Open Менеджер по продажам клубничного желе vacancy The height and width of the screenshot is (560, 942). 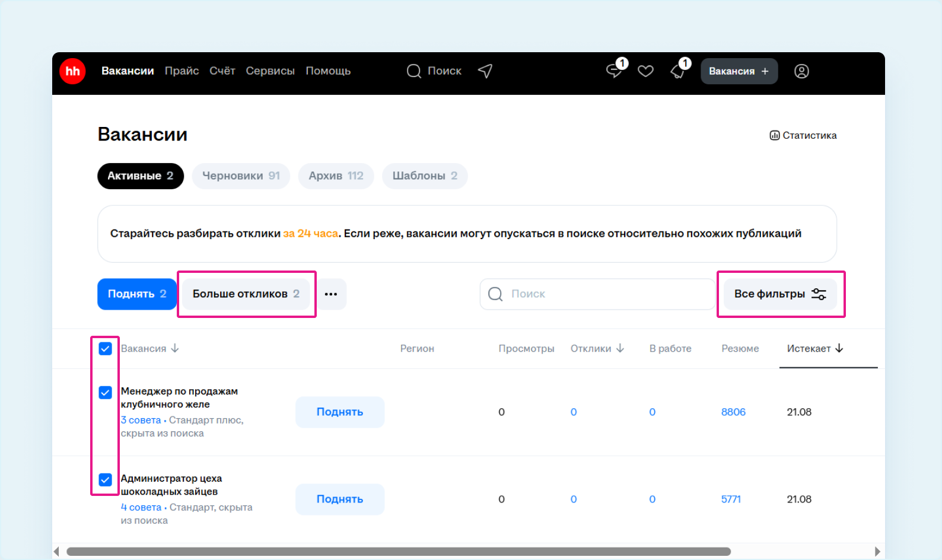pos(179,398)
